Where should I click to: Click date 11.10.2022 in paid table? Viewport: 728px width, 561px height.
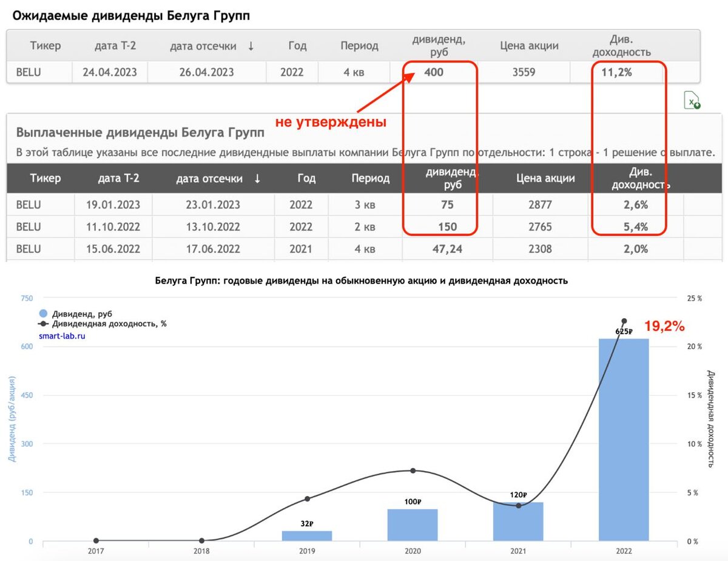point(113,227)
